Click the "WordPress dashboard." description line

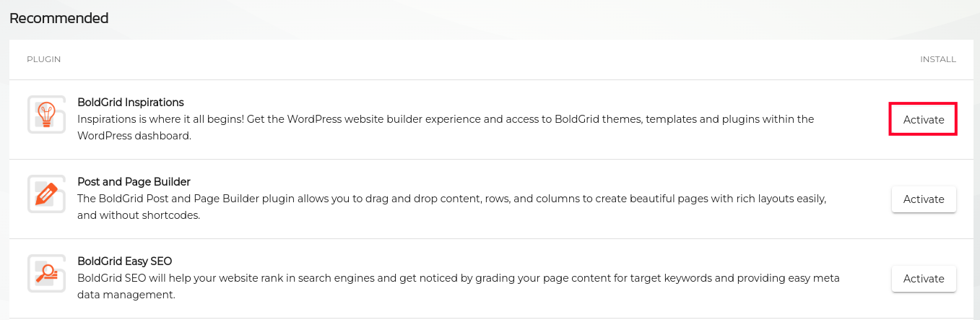pos(134,135)
